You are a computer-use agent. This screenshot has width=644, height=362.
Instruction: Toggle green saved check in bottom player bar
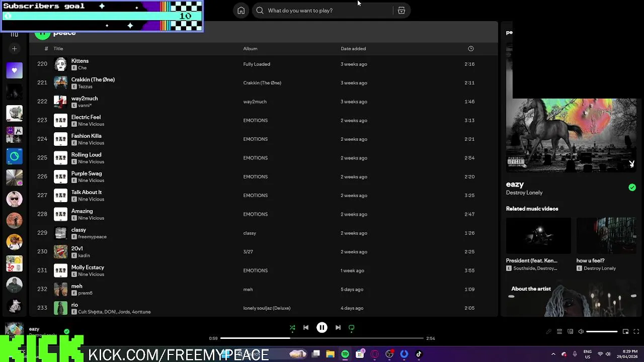click(66, 332)
